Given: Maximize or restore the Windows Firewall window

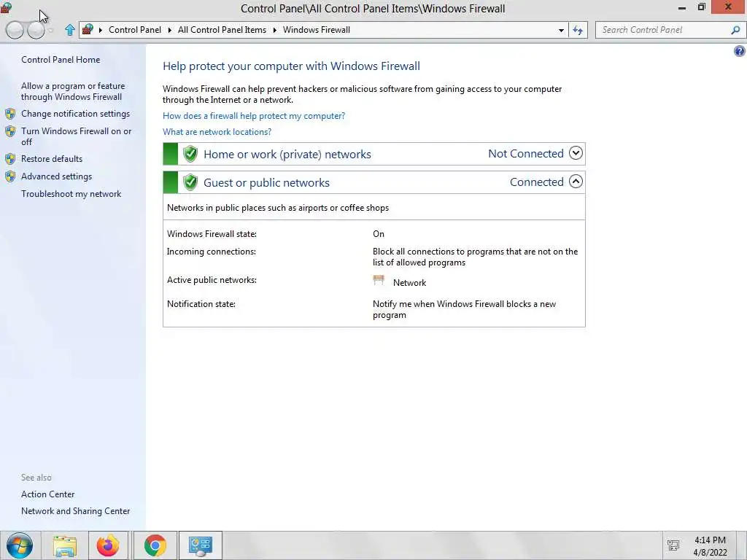Looking at the screenshot, I should click(701, 7).
